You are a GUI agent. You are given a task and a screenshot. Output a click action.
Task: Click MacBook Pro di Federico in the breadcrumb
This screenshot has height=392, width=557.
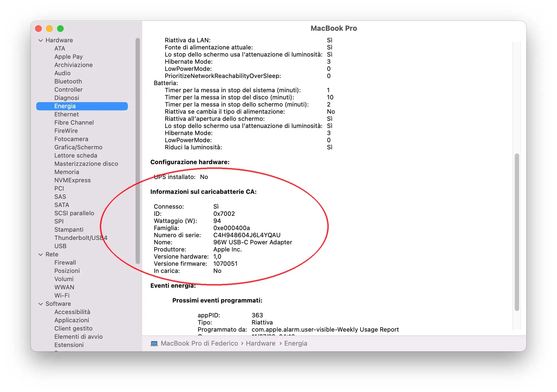tap(200, 343)
